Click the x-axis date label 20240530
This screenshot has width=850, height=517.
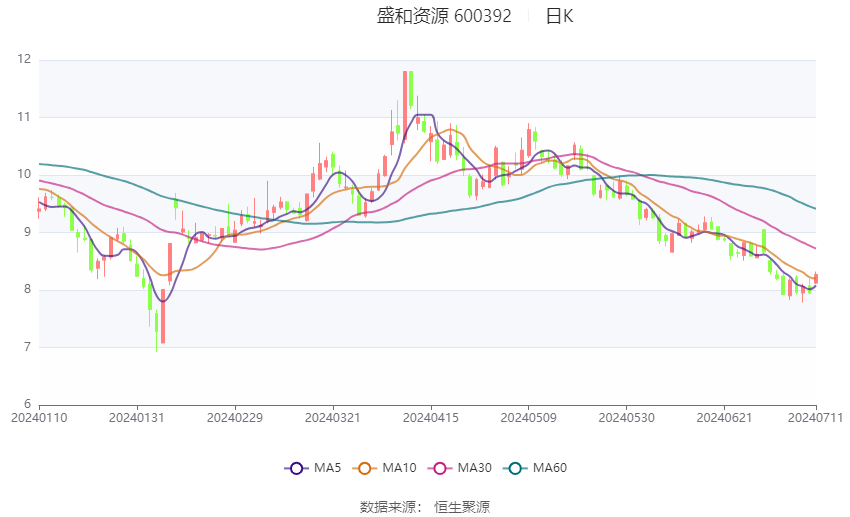point(626,418)
